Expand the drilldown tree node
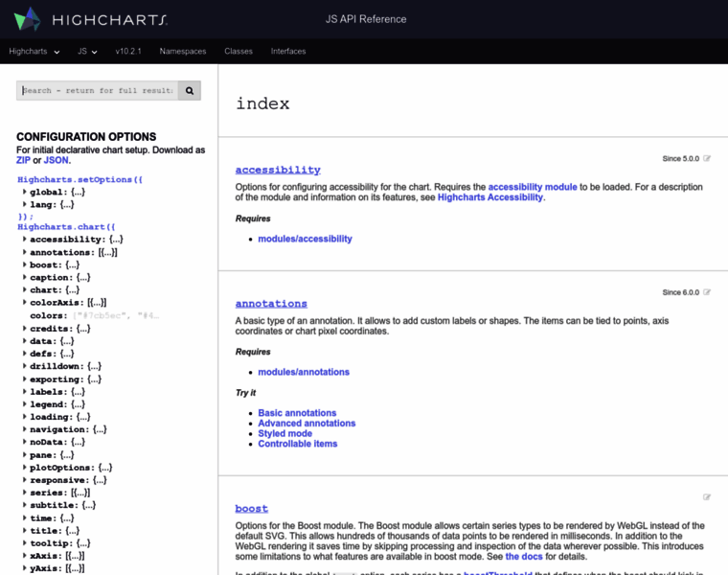Image resolution: width=728 pixels, height=575 pixels. pyautogui.click(x=25, y=365)
